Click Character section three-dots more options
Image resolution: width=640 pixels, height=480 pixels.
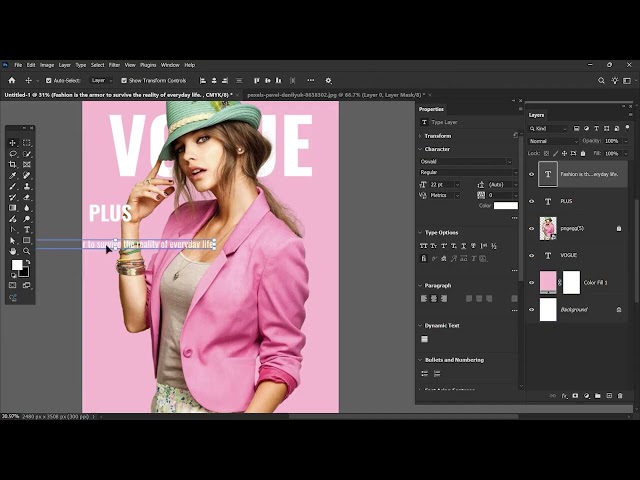[x=514, y=218]
